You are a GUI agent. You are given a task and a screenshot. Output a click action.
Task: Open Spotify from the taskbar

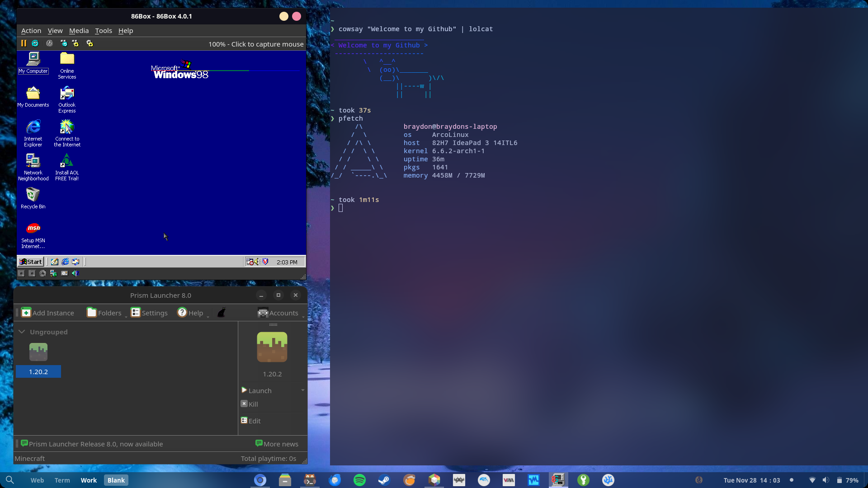[x=359, y=480]
